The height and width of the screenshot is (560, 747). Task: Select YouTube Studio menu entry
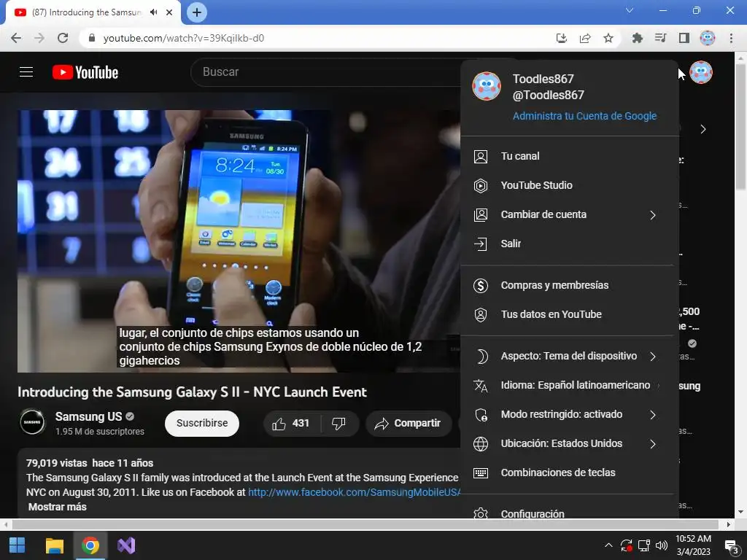click(569, 185)
